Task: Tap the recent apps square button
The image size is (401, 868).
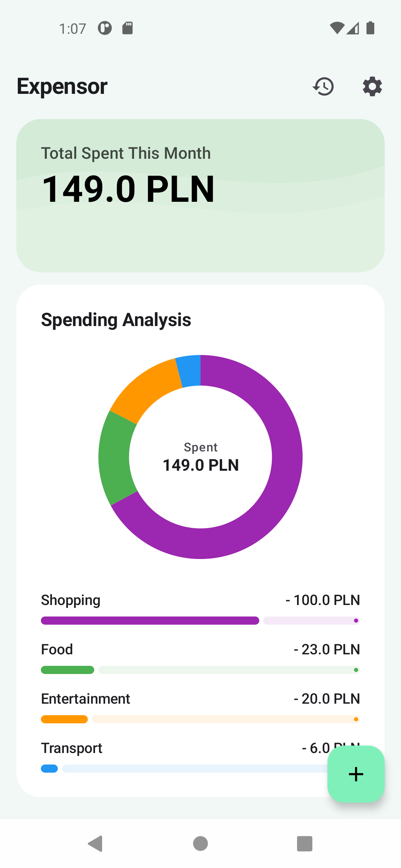Action: click(304, 844)
